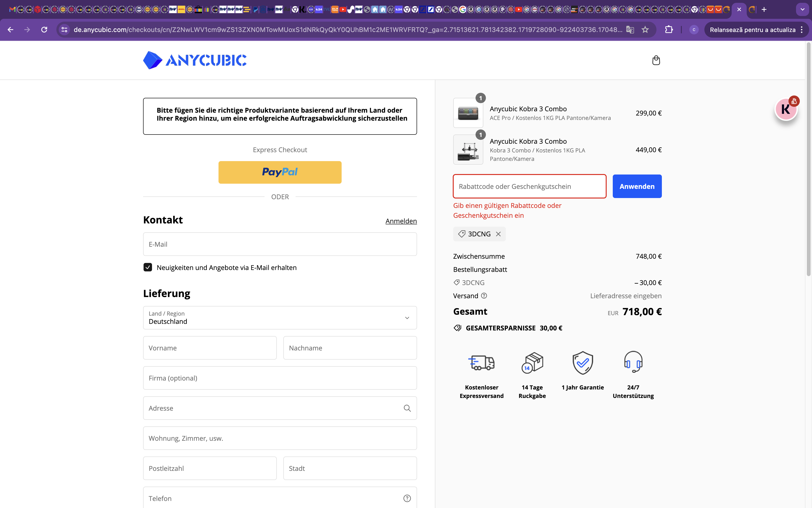Click the translate page icon
The width and height of the screenshot is (812, 508).
pos(630,30)
